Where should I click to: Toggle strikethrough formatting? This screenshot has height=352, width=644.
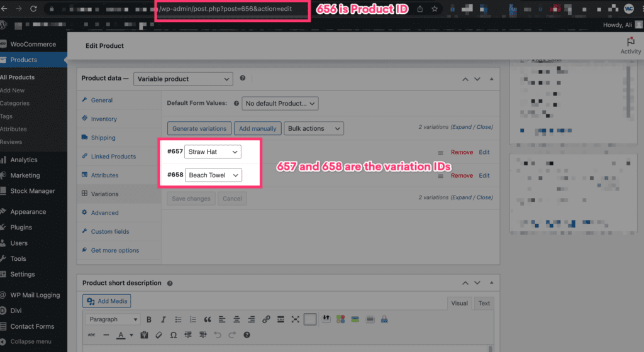coord(91,335)
